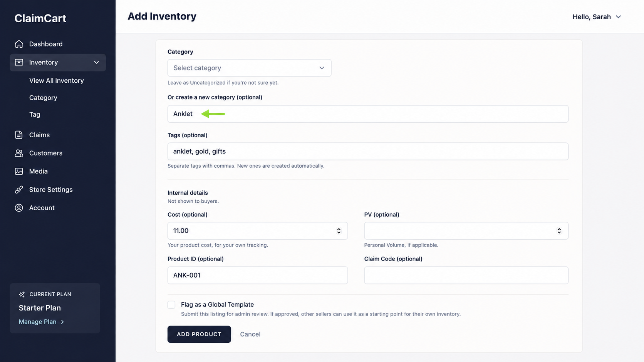Open the Category submenu item
The height and width of the screenshot is (362, 644).
43,98
